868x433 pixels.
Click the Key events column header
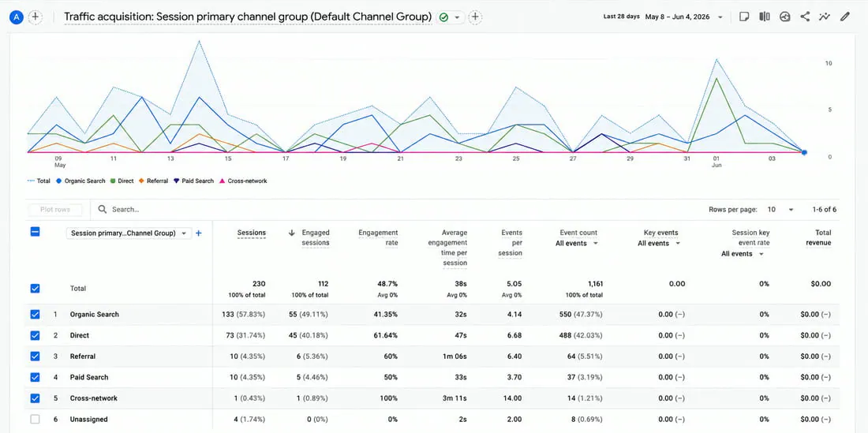click(x=661, y=233)
